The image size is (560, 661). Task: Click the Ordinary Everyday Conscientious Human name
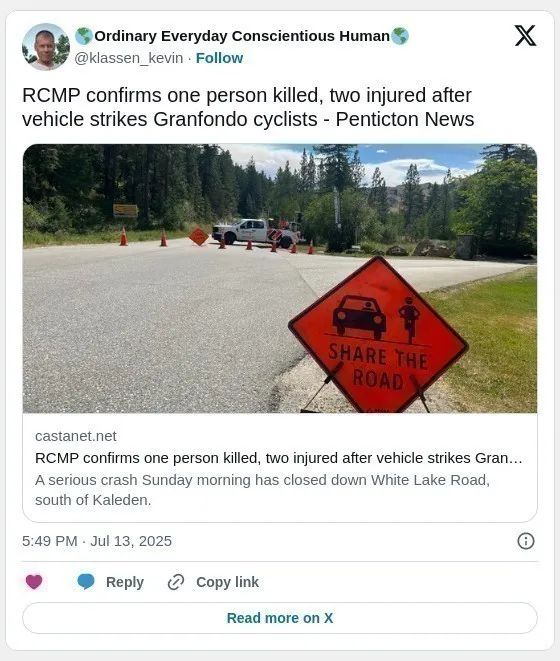click(242, 36)
